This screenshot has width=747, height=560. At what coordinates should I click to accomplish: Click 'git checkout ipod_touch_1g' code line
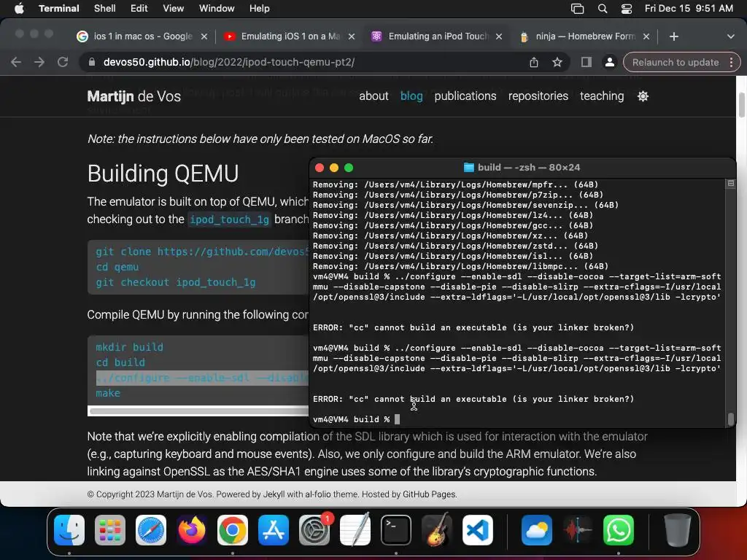(x=175, y=282)
